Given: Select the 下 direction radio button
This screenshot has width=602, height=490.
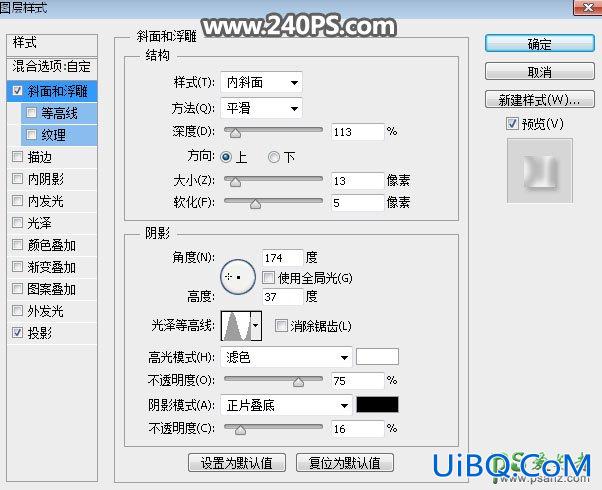Looking at the screenshot, I should 274,157.
